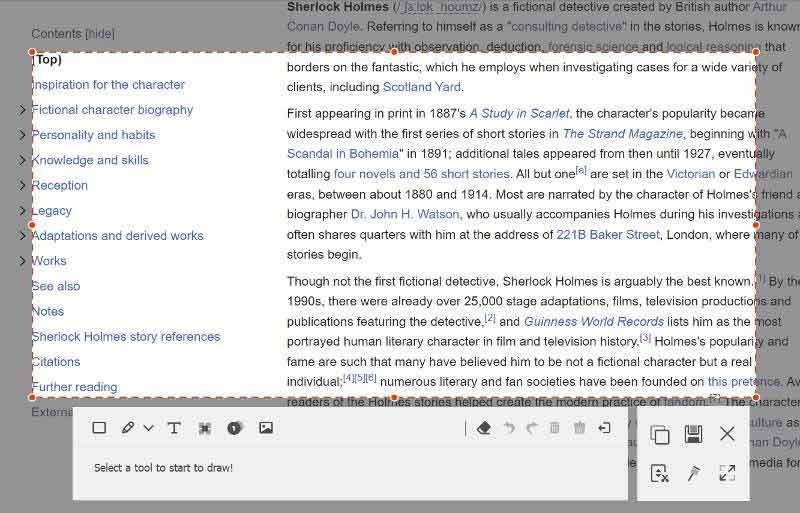This screenshot has width=800, height=513.
Task: Expand selection to full screen
Action: pyautogui.click(x=727, y=473)
